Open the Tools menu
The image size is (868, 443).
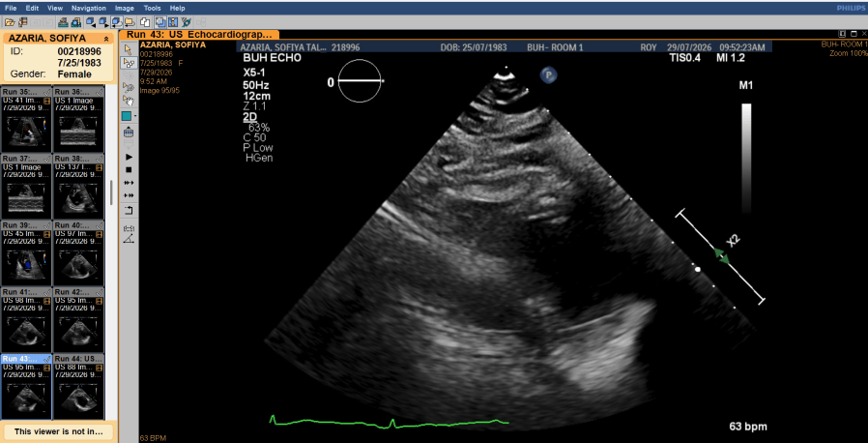tap(152, 9)
